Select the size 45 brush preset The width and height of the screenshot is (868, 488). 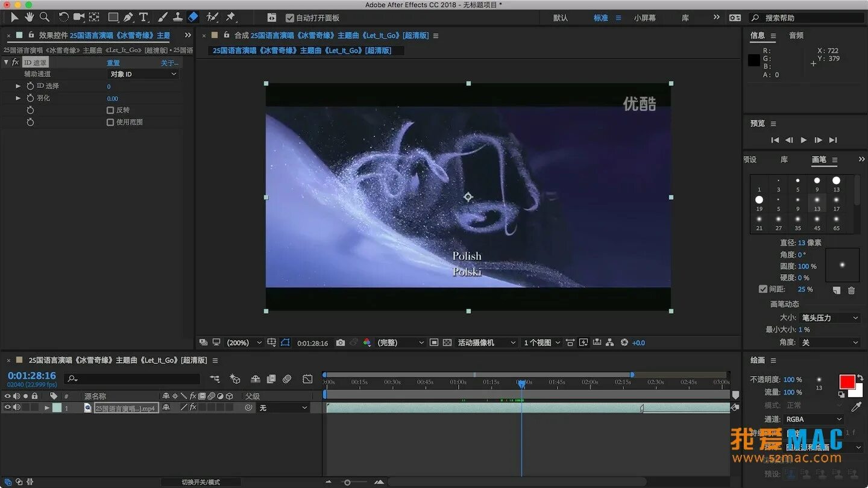click(x=817, y=222)
